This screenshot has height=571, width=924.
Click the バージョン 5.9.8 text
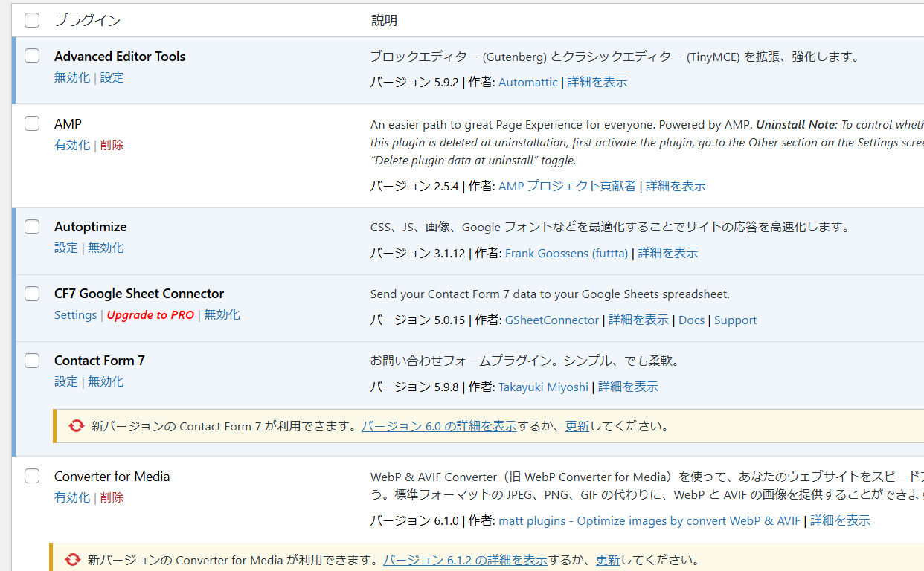point(414,387)
